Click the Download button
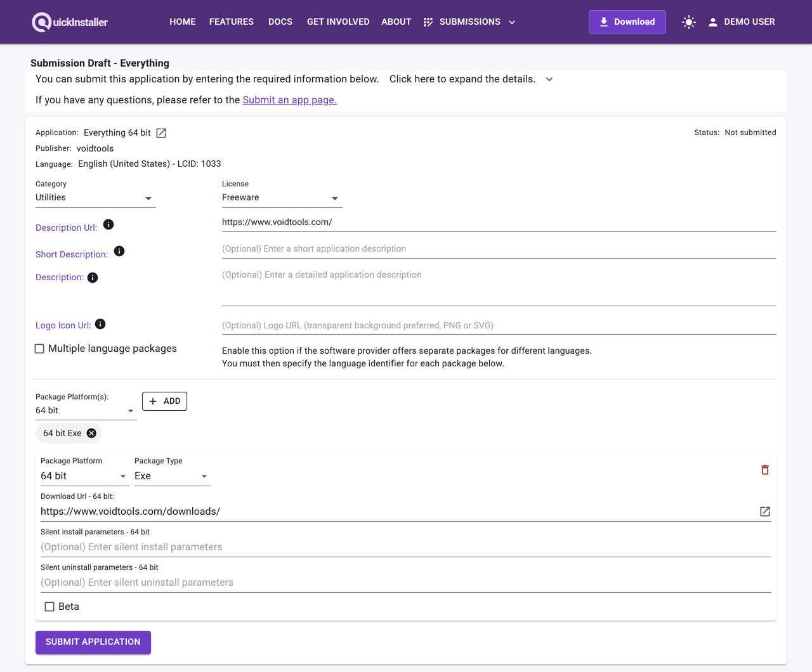The width and height of the screenshot is (812, 672). click(627, 22)
